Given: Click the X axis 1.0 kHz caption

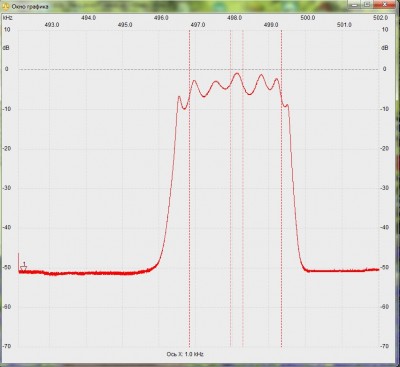Looking at the screenshot, I should 185,354.
